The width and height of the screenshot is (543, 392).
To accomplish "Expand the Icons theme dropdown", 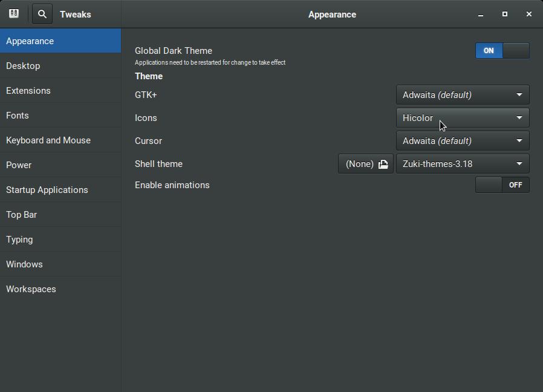I will point(463,118).
